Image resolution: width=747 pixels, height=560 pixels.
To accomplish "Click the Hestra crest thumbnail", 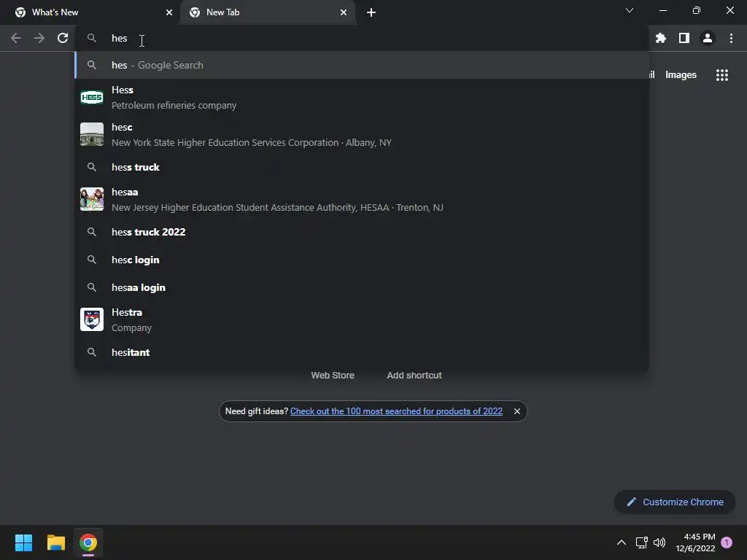I will point(92,319).
